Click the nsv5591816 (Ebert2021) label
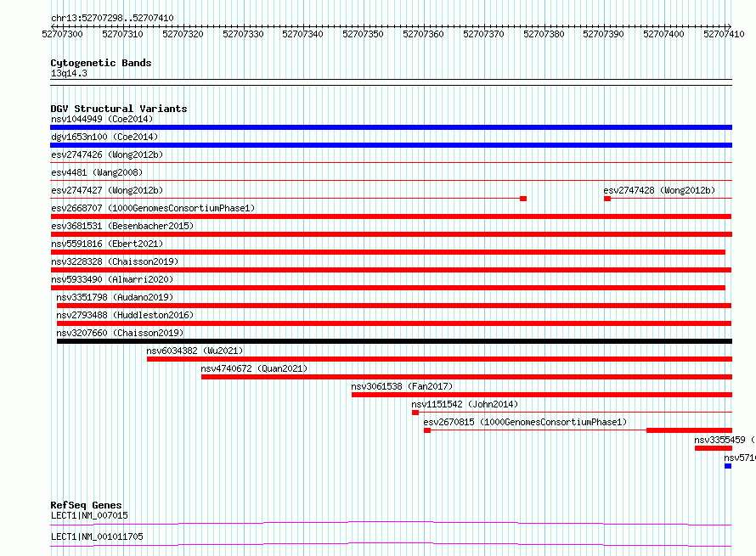Viewport: 756px width, 556px height. pos(107,244)
